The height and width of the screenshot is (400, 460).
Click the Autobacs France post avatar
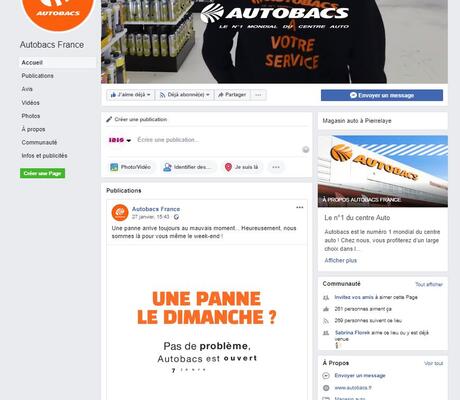(x=120, y=213)
